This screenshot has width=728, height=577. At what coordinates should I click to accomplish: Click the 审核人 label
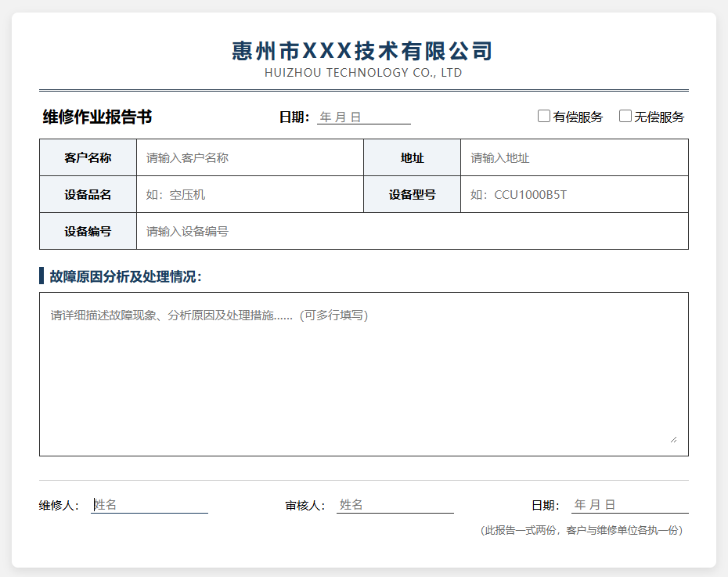[305, 505]
